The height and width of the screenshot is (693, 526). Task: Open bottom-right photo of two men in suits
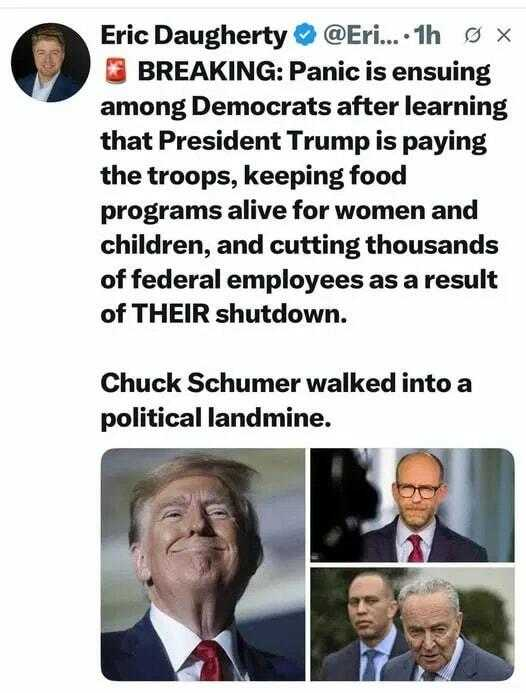(412, 624)
